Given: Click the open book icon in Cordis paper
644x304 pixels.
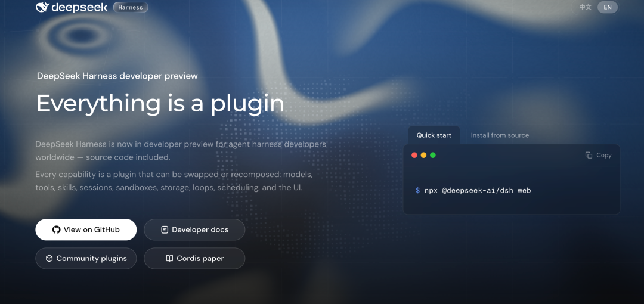Looking at the screenshot, I should click(x=169, y=259).
